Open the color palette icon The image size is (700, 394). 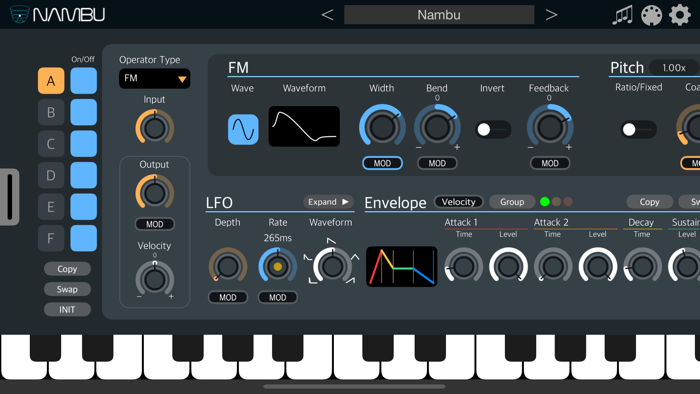[x=651, y=15]
